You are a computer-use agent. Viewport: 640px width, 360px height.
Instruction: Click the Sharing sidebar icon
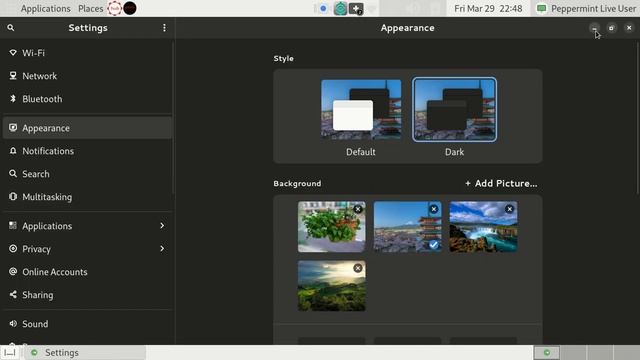pyautogui.click(x=13, y=294)
